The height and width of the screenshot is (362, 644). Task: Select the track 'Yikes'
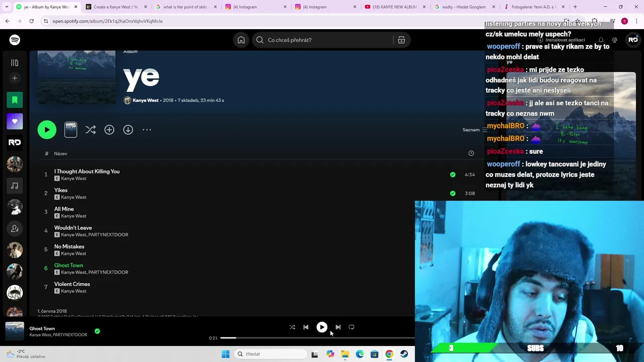click(61, 190)
